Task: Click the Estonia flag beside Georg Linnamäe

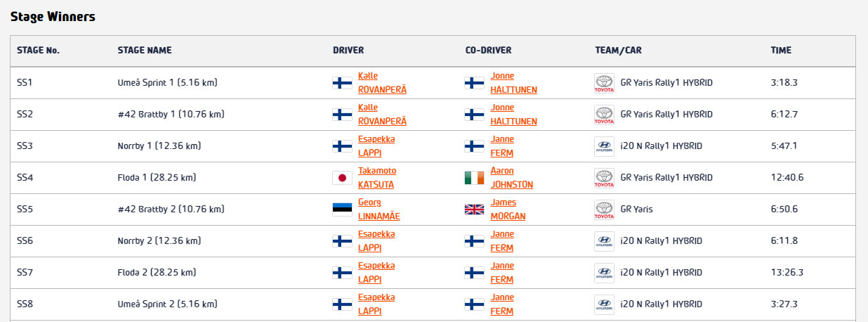Action: 342,210
